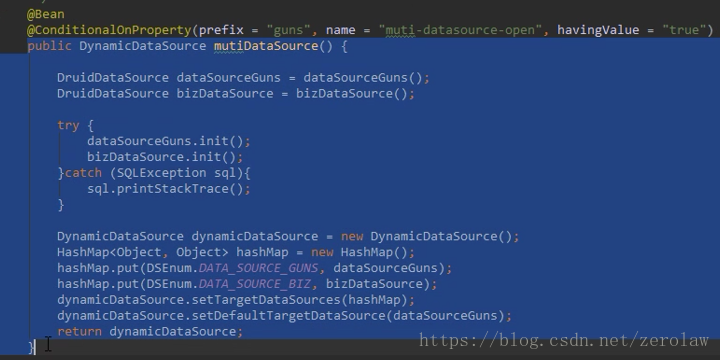Click SQLException in catch clause
Image resolution: width=720 pixels, height=360 pixels.
tap(162, 173)
